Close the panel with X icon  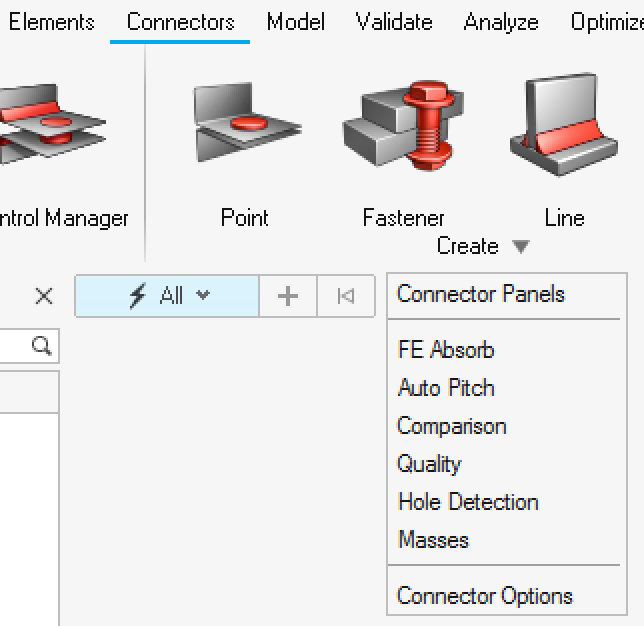click(44, 296)
